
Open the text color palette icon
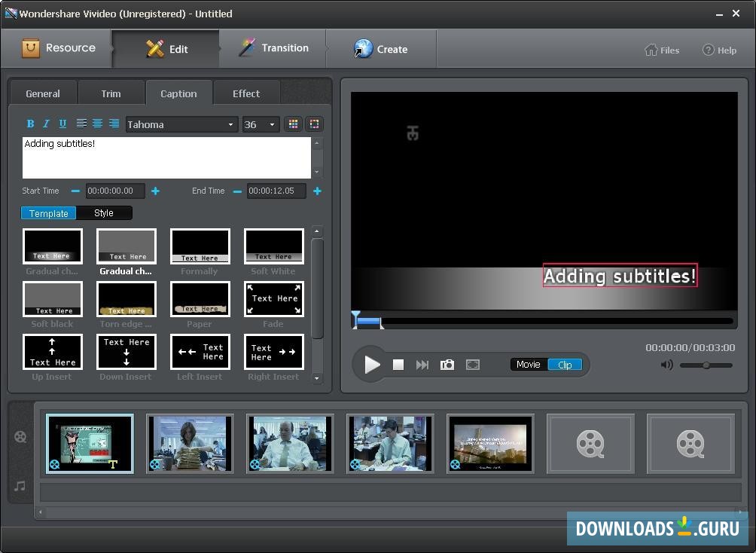(x=293, y=124)
